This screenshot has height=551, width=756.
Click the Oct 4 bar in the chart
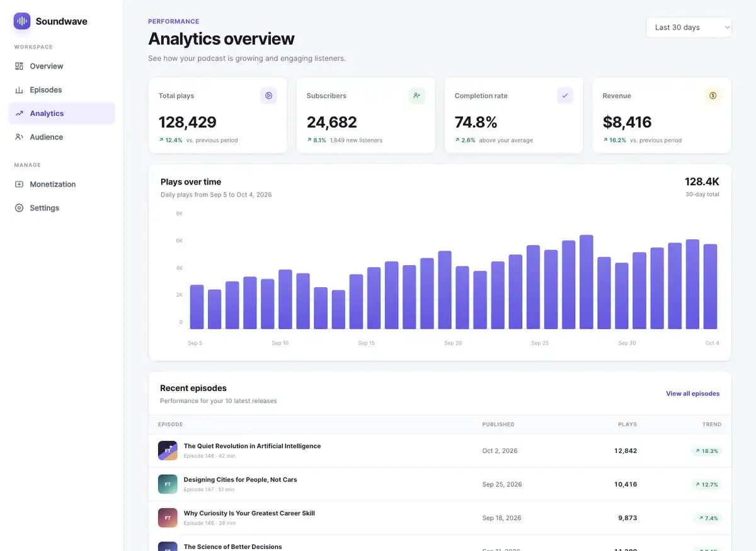710,287
